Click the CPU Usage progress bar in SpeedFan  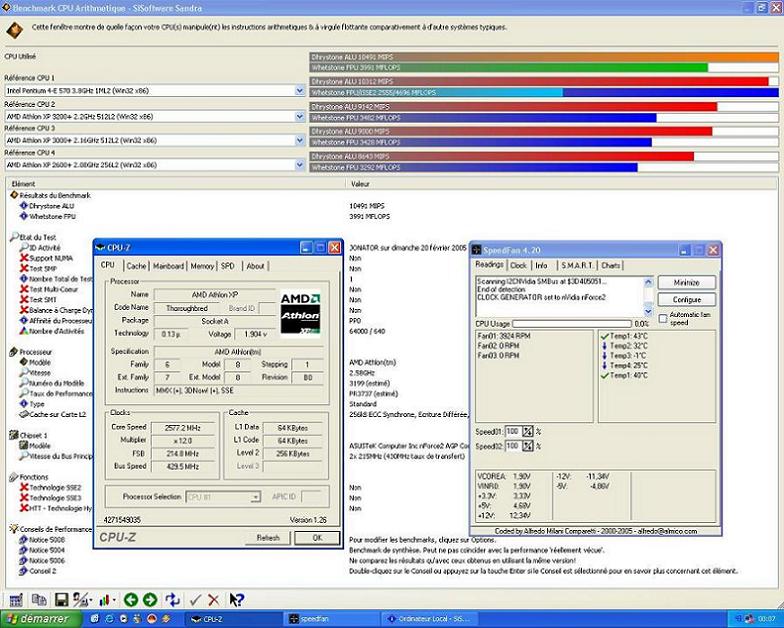click(x=572, y=324)
